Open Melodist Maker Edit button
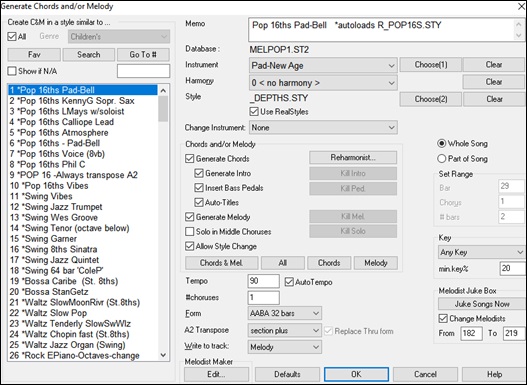 [216, 374]
